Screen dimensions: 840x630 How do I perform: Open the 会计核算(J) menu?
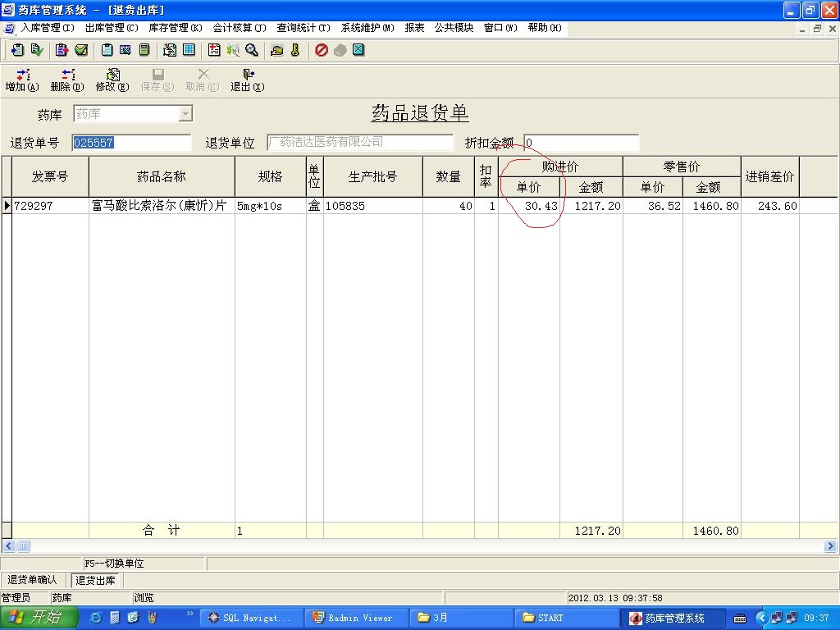point(240,28)
